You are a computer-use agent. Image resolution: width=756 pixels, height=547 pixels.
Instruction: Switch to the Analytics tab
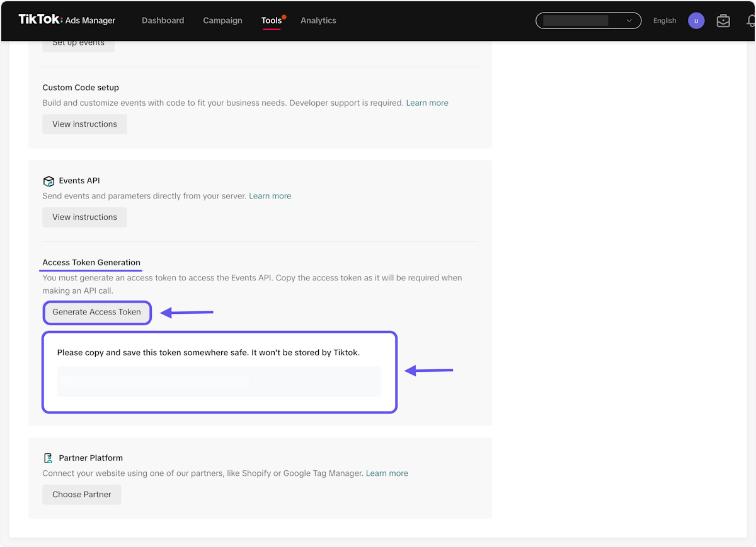(x=318, y=21)
